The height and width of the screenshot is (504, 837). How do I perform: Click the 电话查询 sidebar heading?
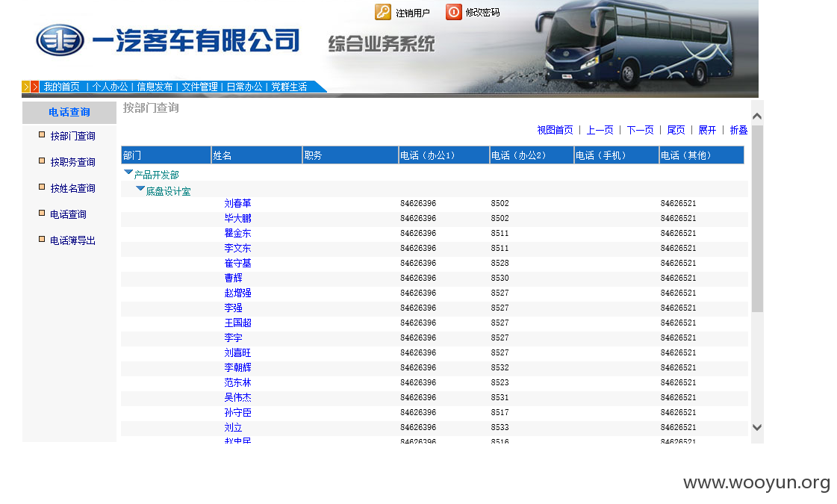69,112
